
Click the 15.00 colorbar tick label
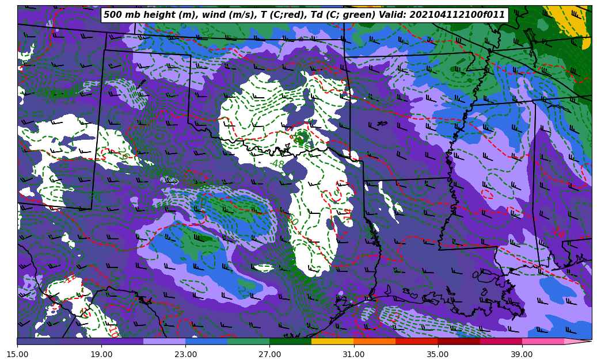coord(17,354)
